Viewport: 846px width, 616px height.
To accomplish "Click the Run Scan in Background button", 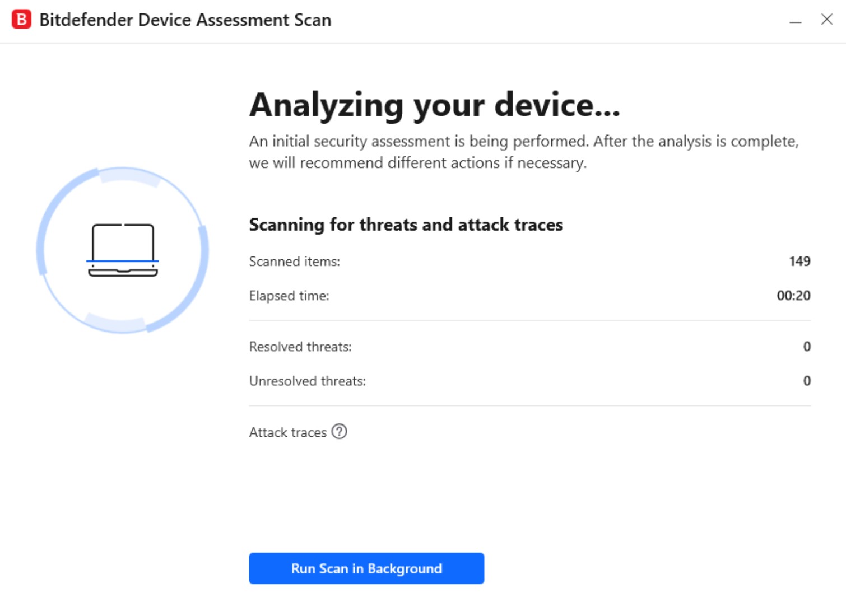I will [x=366, y=568].
